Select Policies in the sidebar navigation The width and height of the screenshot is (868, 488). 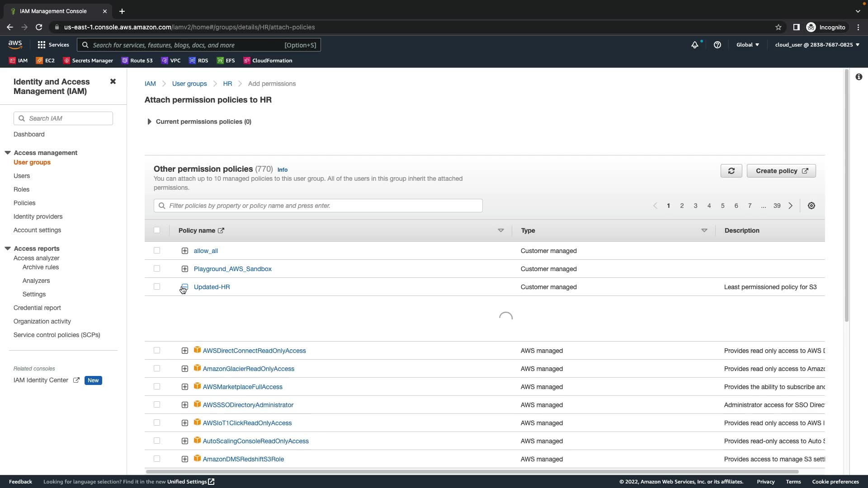coord(24,203)
